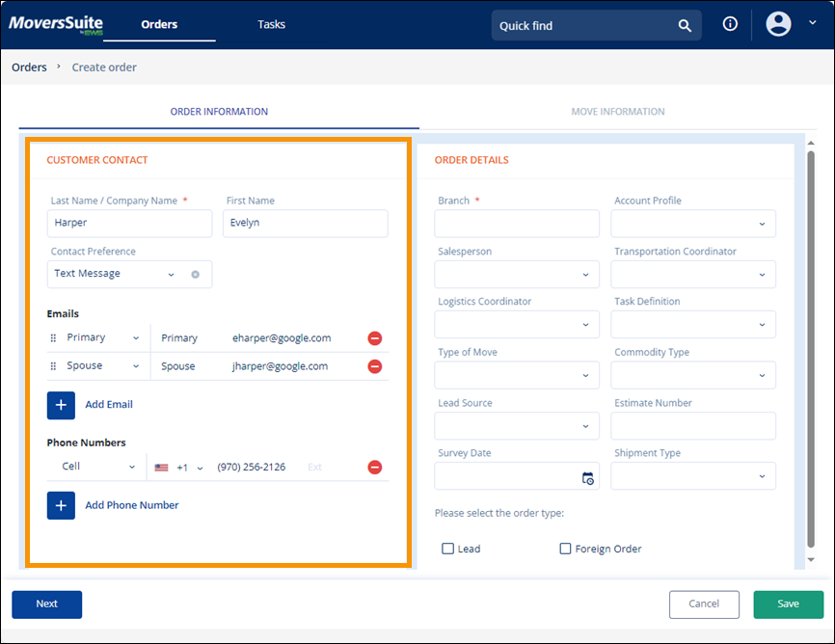
Task: Click the Quick find magnifier icon
Action: pyautogui.click(x=685, y=26)
